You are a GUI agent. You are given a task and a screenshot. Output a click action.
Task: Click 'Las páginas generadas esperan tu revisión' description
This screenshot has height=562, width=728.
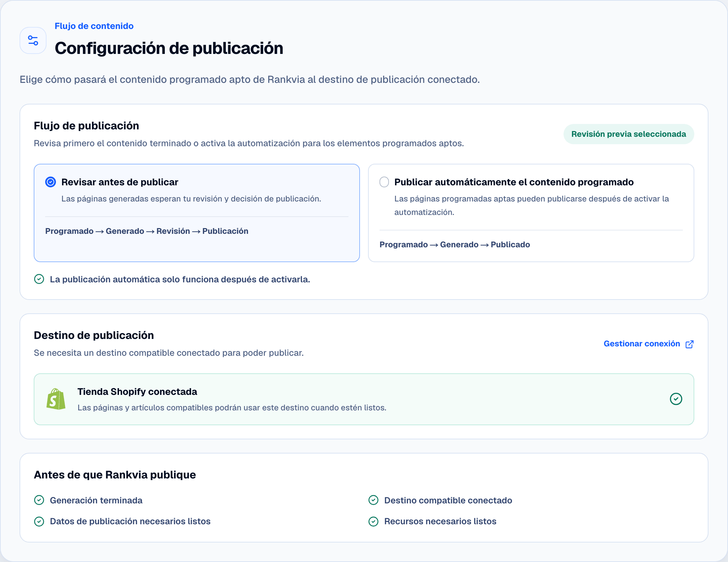pyautogui.click(x=191, y=199)
